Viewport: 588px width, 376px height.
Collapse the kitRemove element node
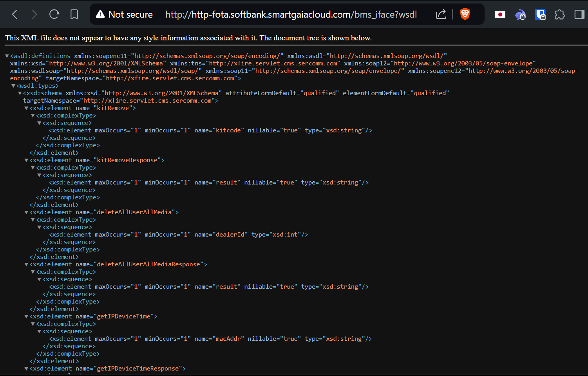tap(26, 108)
